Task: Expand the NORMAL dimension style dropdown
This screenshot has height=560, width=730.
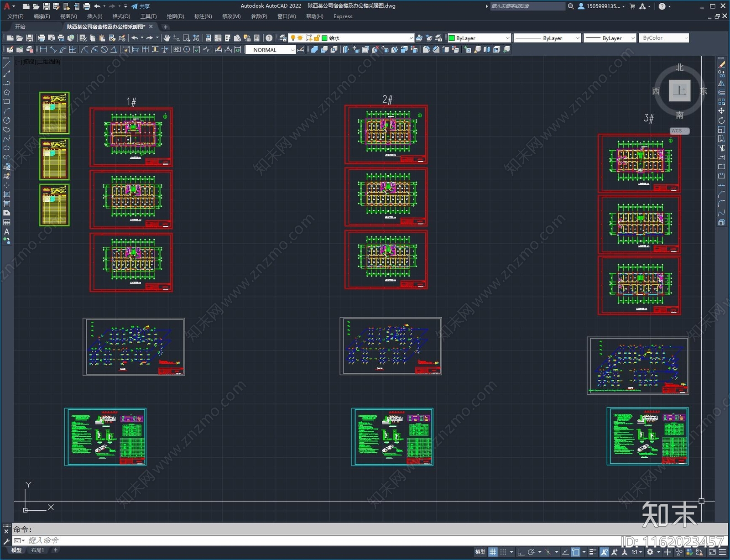Action: tap(292, 50)
